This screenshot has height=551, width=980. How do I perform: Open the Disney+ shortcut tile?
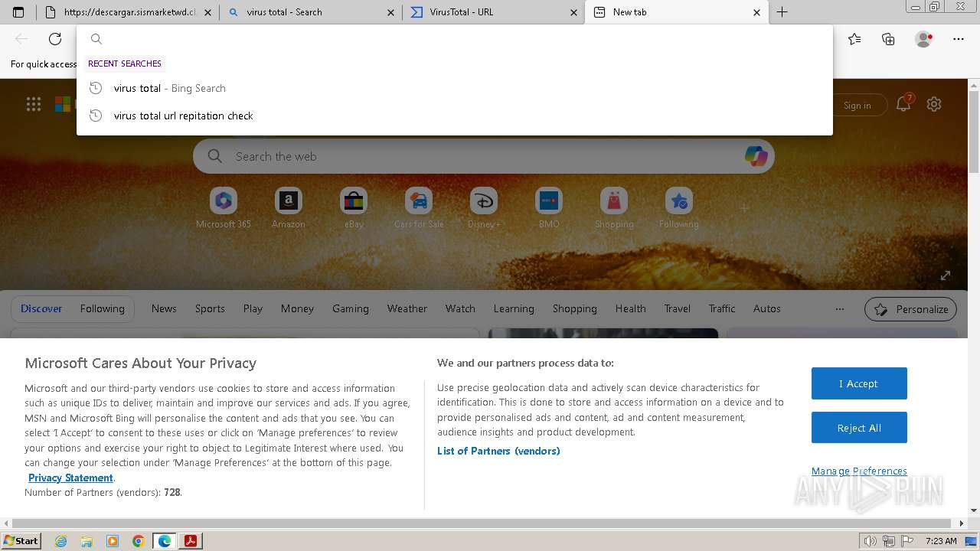pyautogui.click(x=484, y=208)
